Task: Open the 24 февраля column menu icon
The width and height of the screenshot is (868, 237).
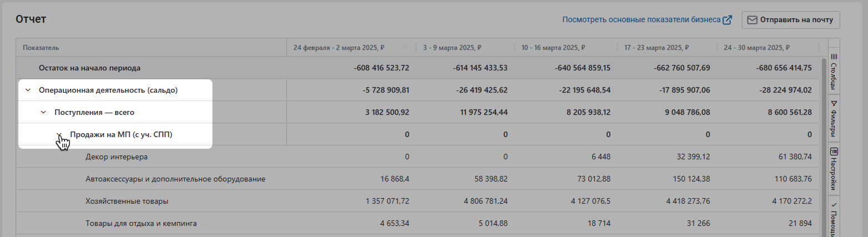Action: (405, 48)
